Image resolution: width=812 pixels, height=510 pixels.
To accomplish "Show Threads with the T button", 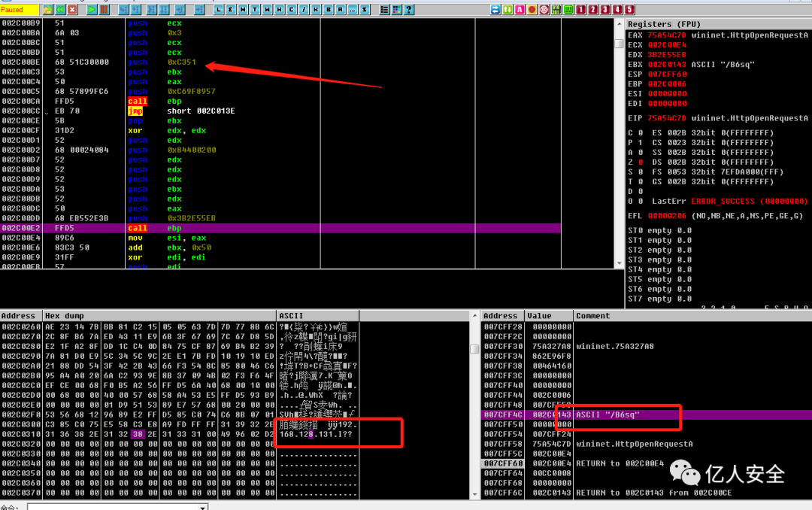I will [256, 9].
